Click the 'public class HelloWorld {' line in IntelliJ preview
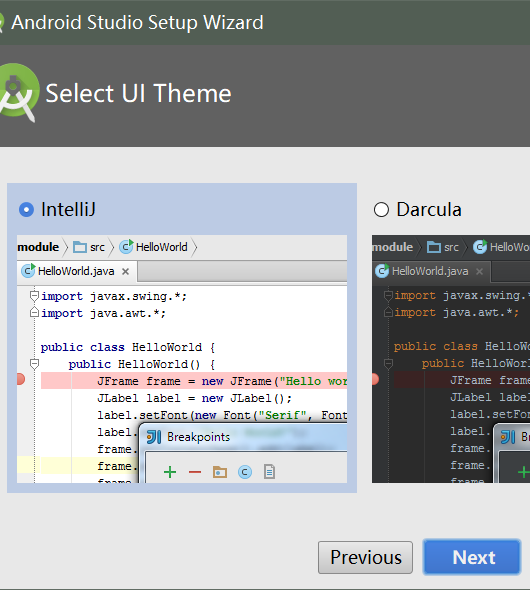Image resolution: width=530 pixels, height=590 pixels. click(x=128, y=347)
